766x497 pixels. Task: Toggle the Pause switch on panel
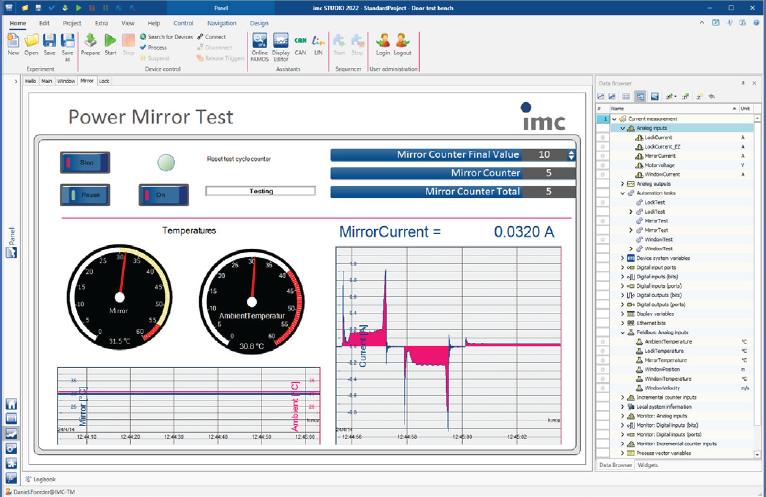click(85, 194)
